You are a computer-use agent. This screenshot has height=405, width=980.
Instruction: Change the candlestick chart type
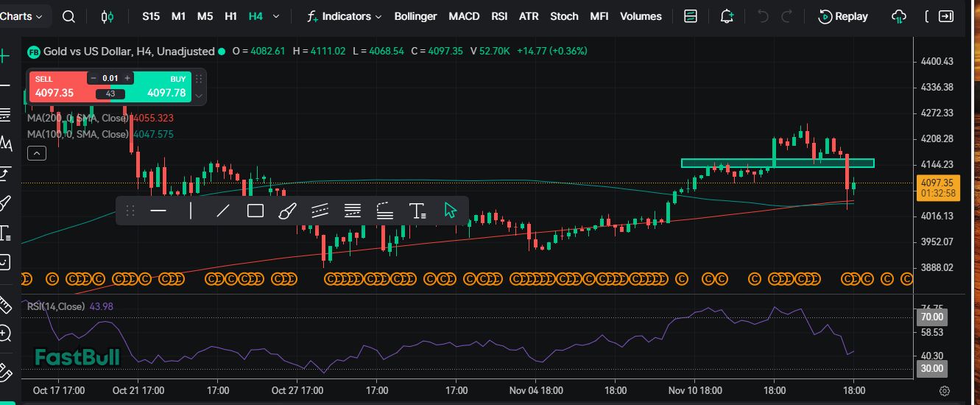(108, 16)
